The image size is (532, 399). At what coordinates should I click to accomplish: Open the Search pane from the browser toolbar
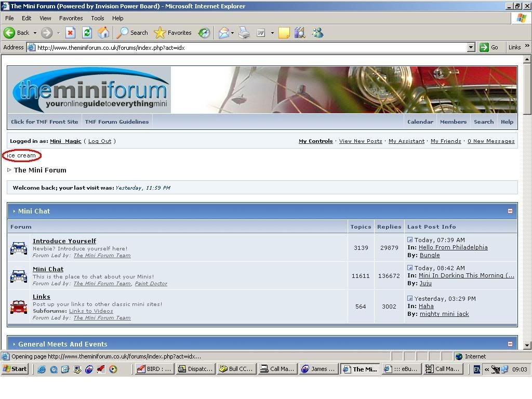[132, 33]
